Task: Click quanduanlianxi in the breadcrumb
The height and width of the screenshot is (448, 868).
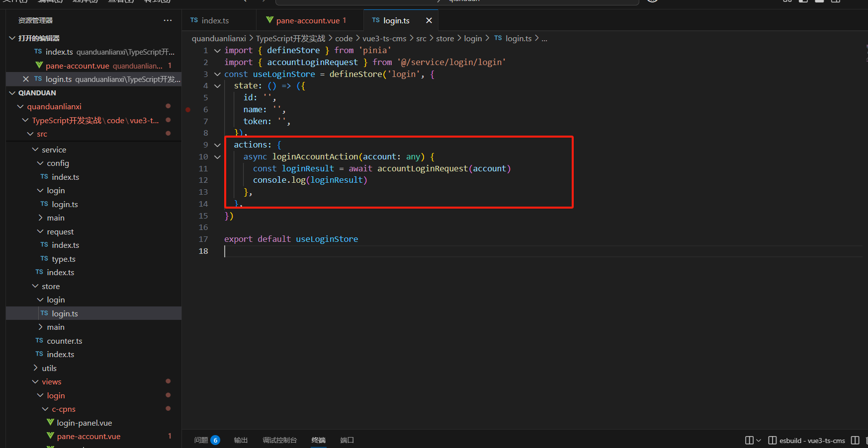Action: pos(219,39)
